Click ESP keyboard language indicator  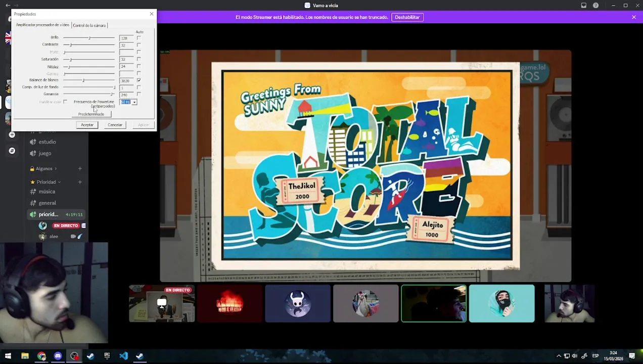pos(595,356)
